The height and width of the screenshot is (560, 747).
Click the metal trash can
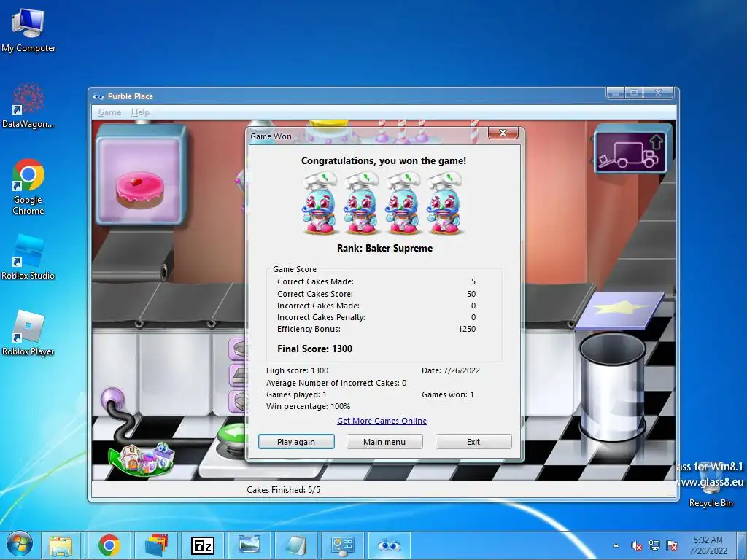[x=612, y=386]
